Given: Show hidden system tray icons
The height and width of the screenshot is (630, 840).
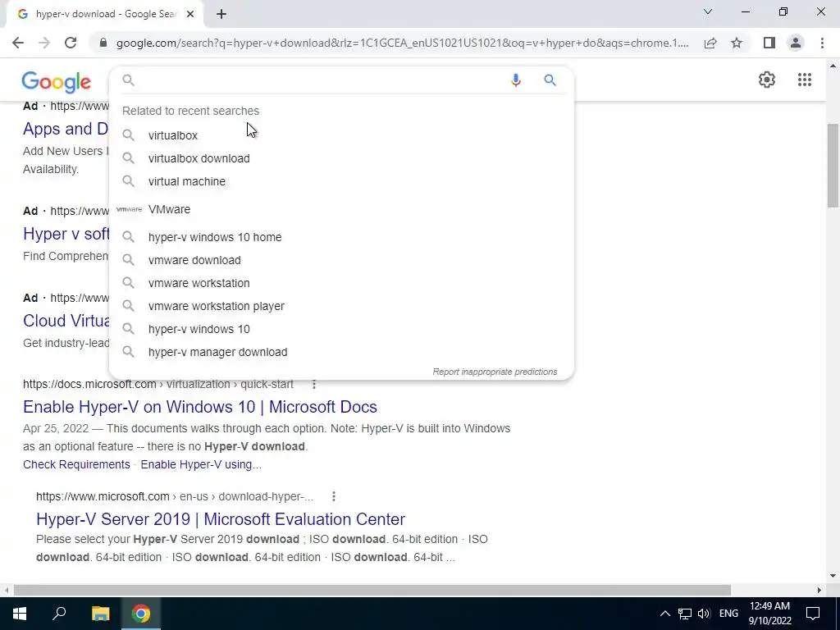Looking at the screenshot, I should coord(664,614).
